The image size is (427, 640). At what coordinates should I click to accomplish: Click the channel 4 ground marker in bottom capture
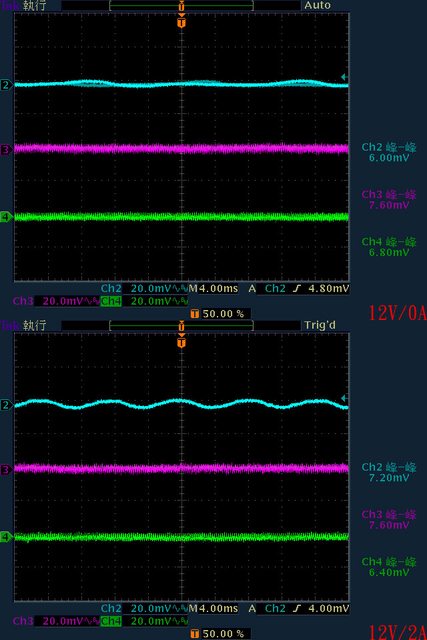point(5,537)
